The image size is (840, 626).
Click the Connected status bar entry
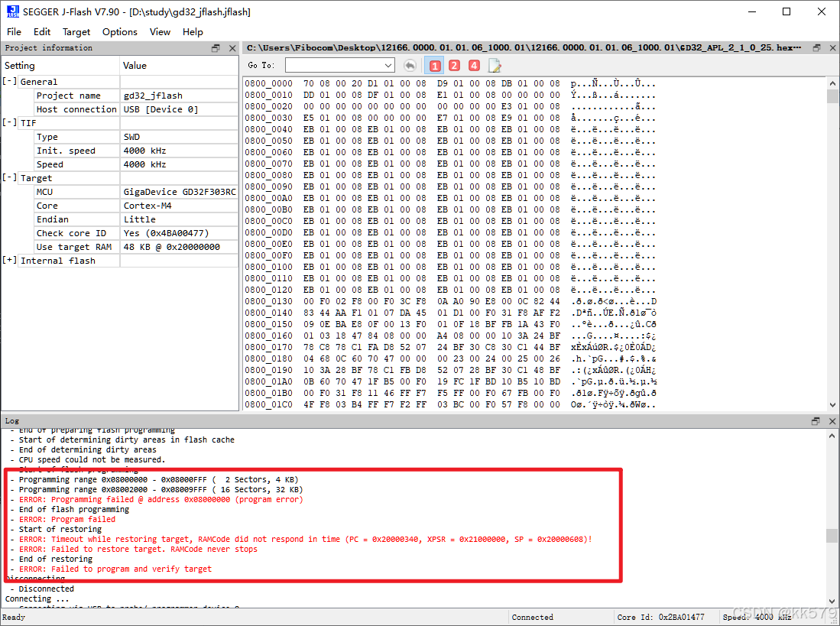tap(533, 617)
